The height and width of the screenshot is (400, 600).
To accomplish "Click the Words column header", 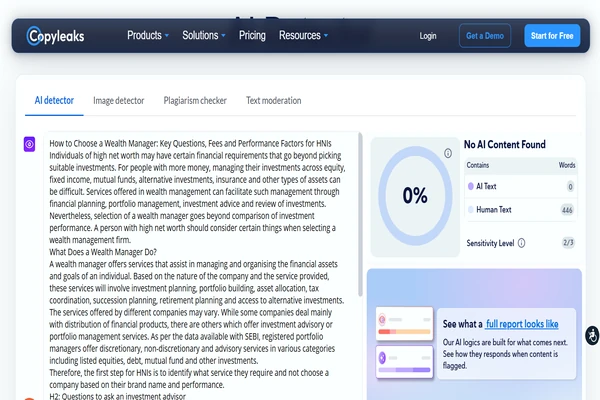I will click(567, 165).
